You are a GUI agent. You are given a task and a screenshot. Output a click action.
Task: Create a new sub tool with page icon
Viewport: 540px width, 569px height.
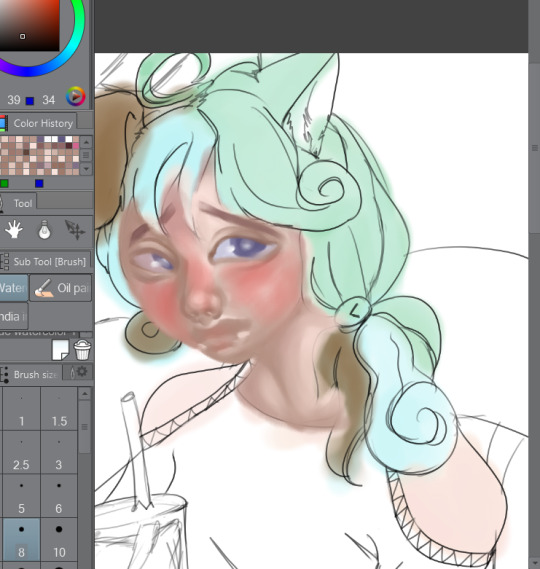coord(60,350)
